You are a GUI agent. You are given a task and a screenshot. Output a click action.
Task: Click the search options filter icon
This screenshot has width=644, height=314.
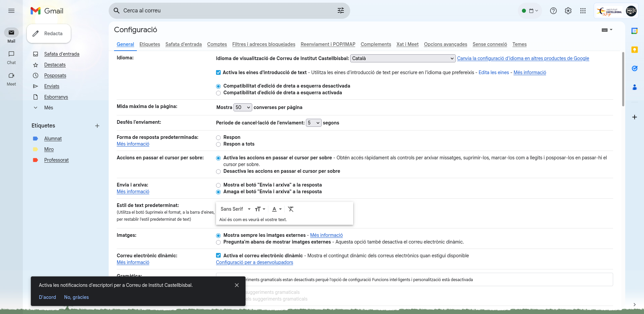[x=341, y=11]
